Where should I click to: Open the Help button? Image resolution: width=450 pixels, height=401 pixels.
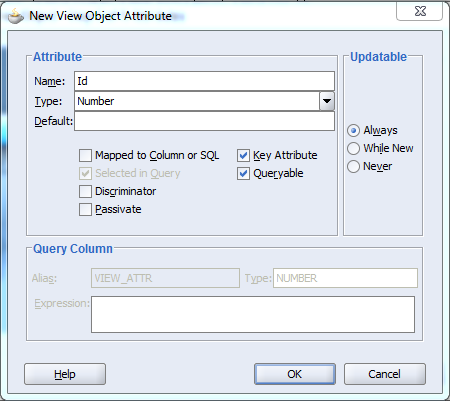point(65,374)
